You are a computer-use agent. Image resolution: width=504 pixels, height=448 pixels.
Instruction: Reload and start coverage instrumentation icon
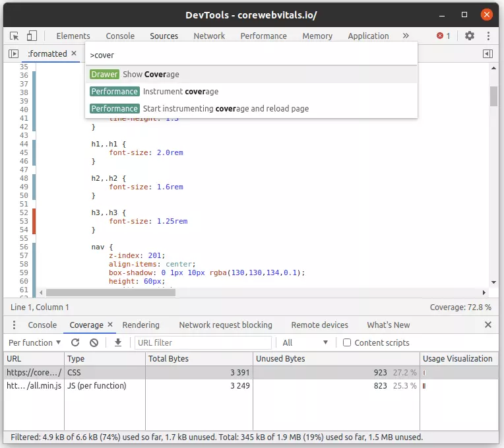click(x=75, y=342)
